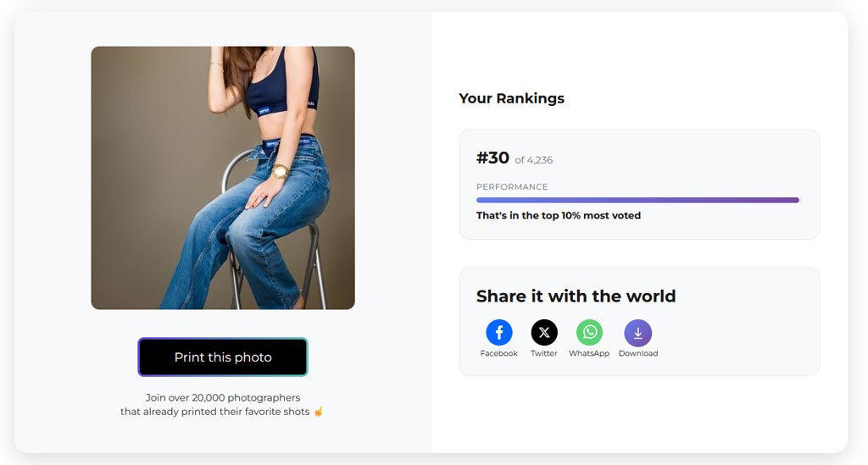This screenshot has width=868, height=465.
Task: Click the 'Twitter' label text
Action: 544,353
